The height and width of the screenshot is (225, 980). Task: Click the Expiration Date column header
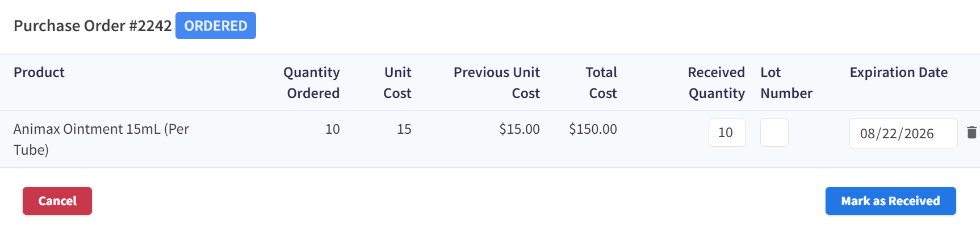click(x=899, y=73)
